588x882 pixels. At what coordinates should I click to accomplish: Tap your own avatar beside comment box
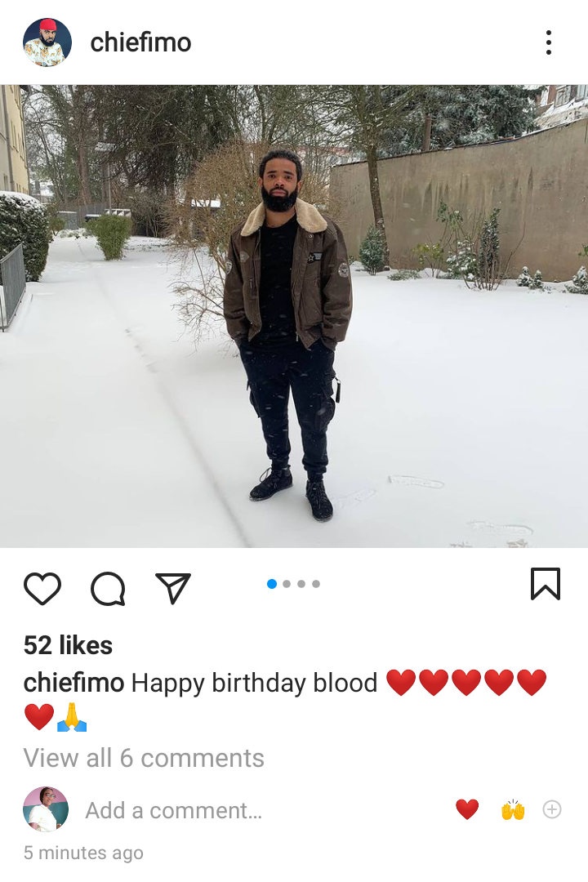[46, 809]
